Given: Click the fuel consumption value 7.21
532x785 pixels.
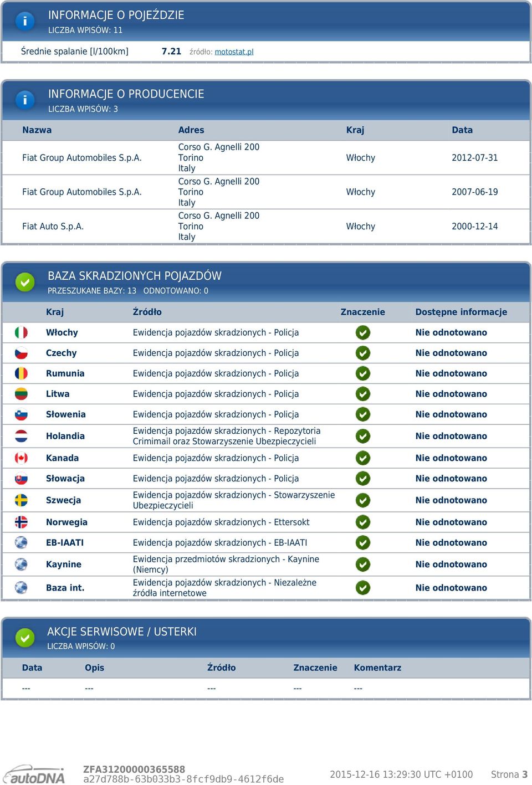Looking at the screenshot, I should tap(171, 52).
